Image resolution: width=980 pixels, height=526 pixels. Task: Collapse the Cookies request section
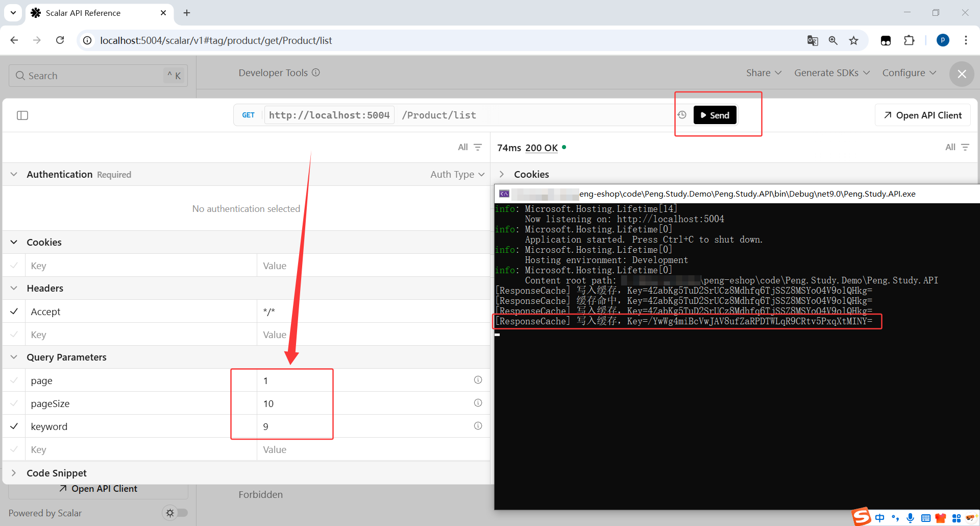[14, 242]
